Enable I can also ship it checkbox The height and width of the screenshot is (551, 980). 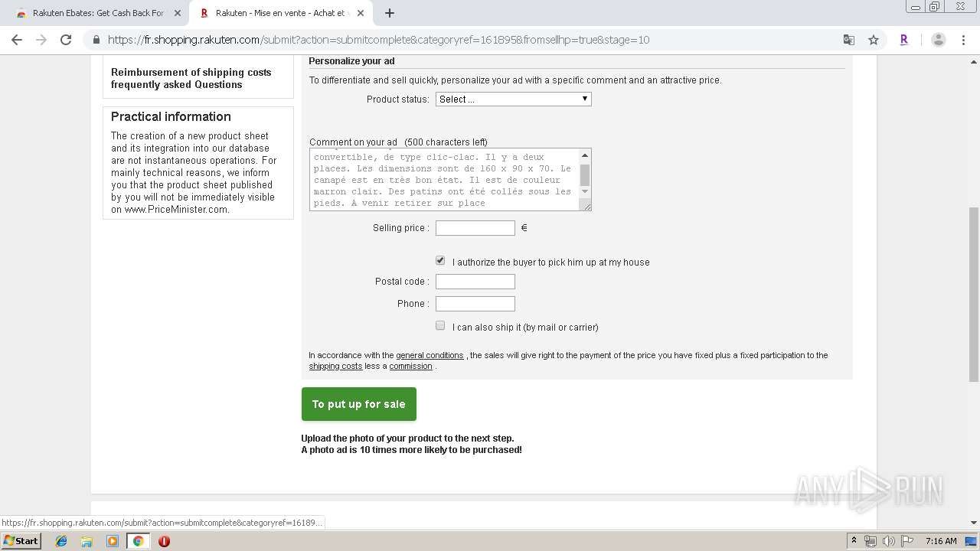tap(440, 326)
